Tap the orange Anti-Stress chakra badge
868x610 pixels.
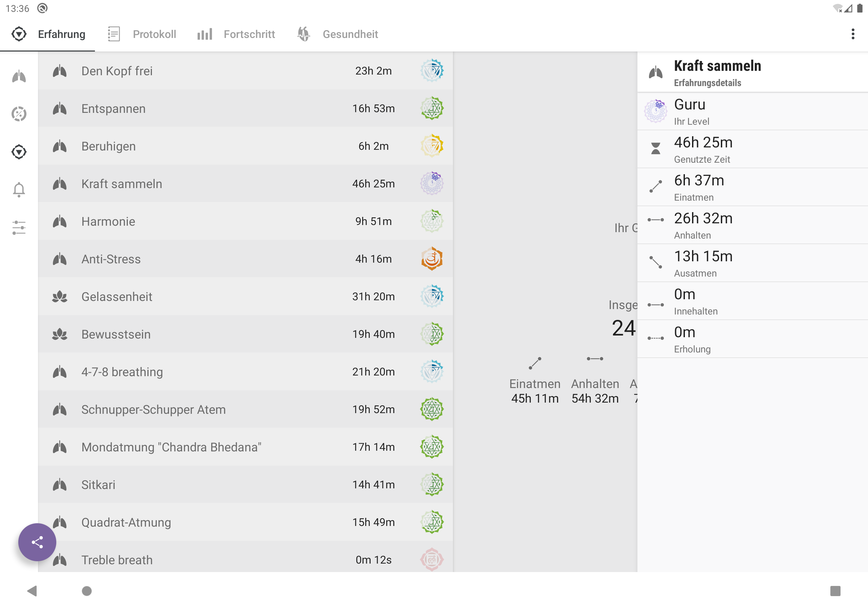(432, 259)
